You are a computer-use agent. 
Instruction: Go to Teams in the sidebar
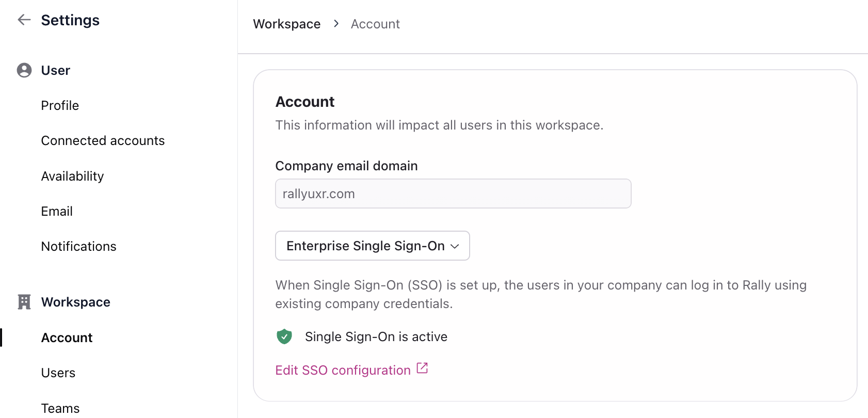(x=60, y=408)
